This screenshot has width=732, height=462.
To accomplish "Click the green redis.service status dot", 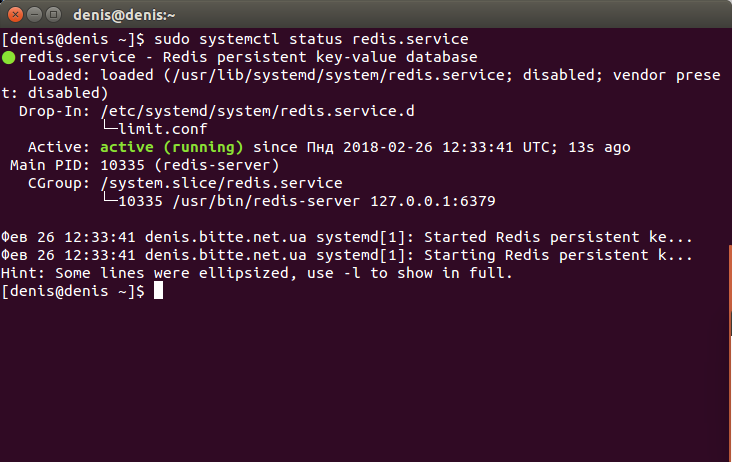I will pyautogui.click(x=8, y=58).
